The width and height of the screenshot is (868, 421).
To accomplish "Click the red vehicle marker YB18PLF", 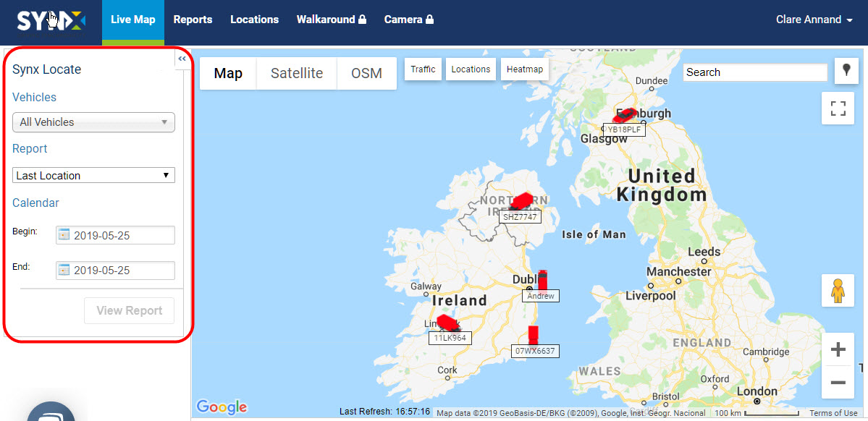I will pyautogui.click(x=625, y=115).
